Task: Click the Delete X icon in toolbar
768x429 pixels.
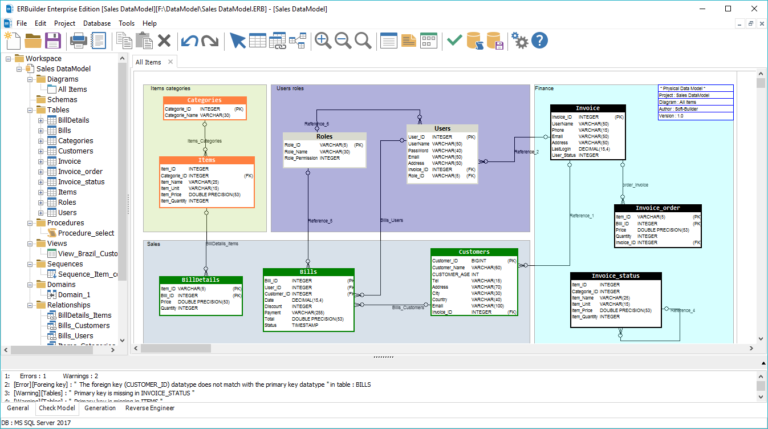Action: coord(164,41)
